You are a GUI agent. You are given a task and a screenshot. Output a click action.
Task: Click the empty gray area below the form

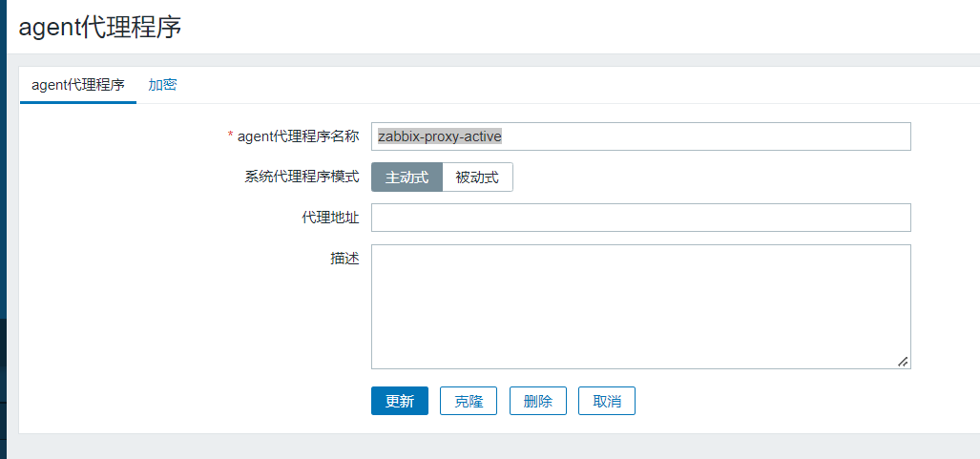click(477, 447)
